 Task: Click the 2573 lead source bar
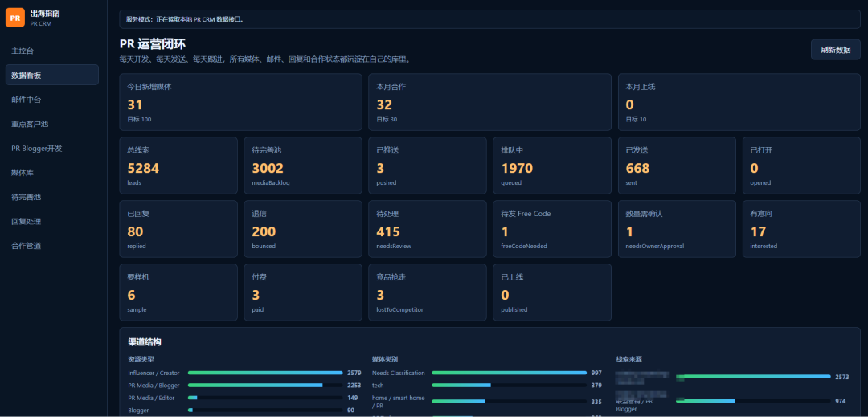753,377
